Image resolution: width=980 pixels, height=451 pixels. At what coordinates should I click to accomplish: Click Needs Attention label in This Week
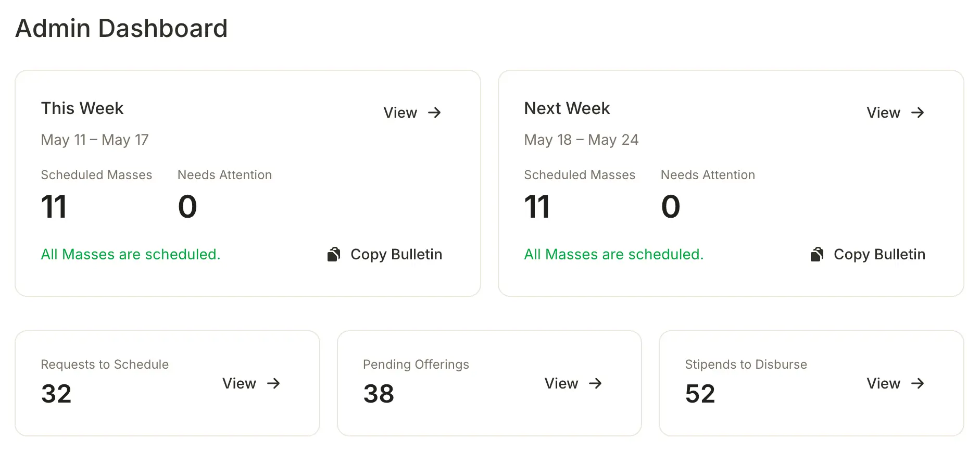pyautogui.click(x=224, y=175)
